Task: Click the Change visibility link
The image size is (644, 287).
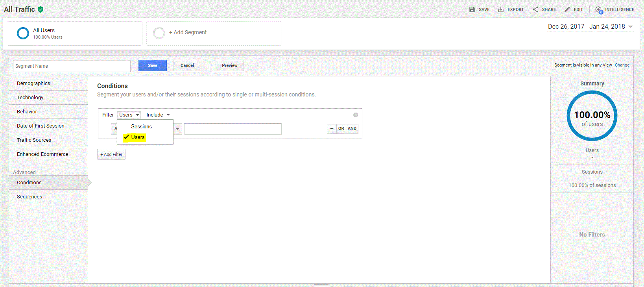Action: tap(622, 65)
